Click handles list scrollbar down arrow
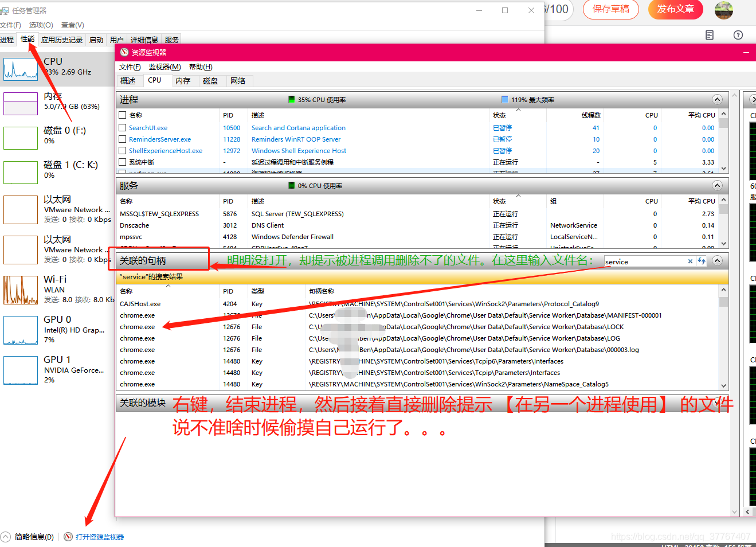This screenshot has width=756, height=547. [x=723, y=386]
